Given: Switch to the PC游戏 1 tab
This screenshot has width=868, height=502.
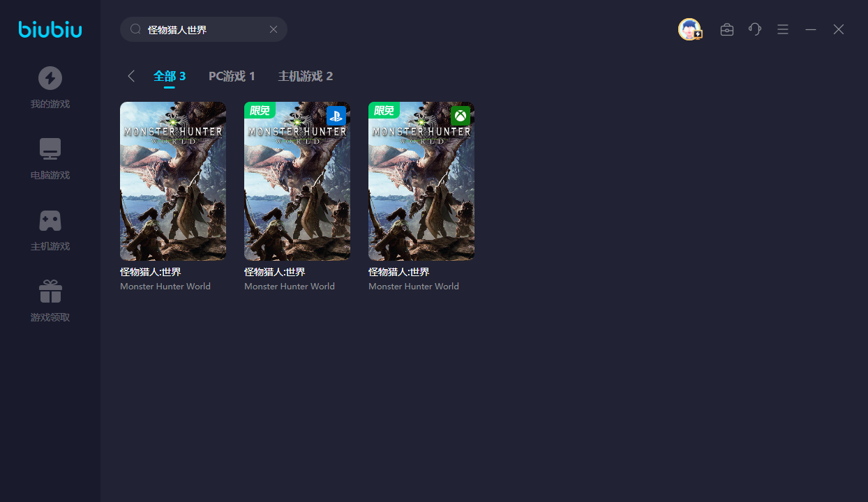Looking at the screenshot, I should [x=232, y=76].
